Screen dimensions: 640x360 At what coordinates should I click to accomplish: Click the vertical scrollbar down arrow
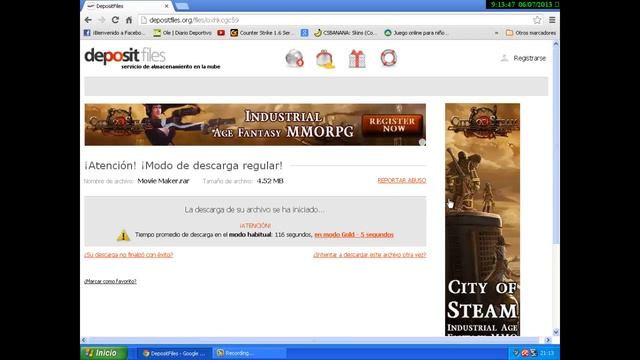[x=556, y=332]
